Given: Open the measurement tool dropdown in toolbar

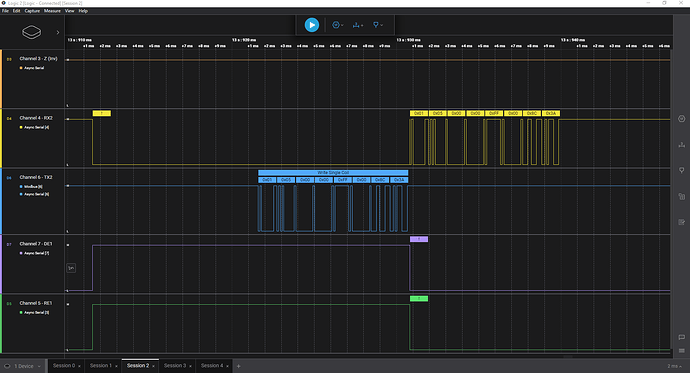Looking at the screenshot, I should 357,25.
